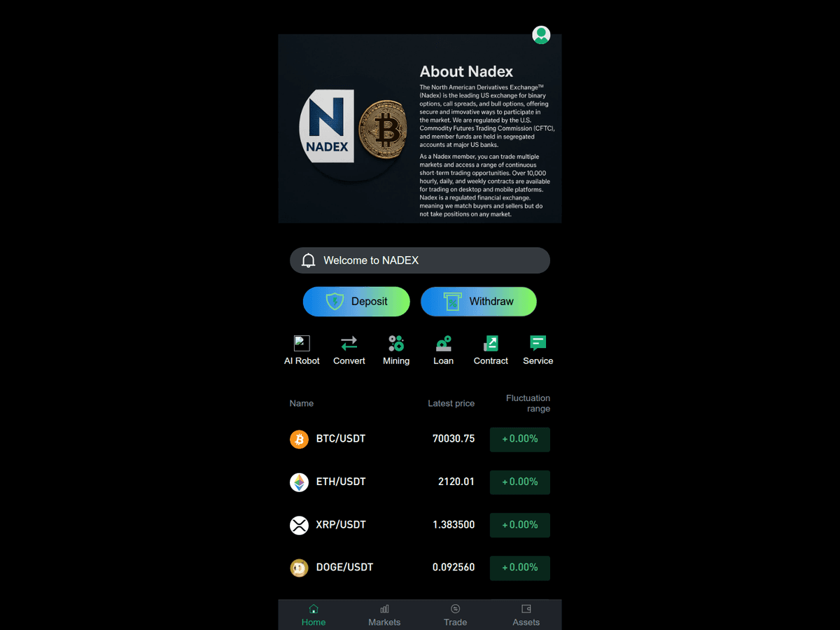The height and width of the screenshot is (630, 840).
Task: Select the Mining icon
Action: click(396, 343)
